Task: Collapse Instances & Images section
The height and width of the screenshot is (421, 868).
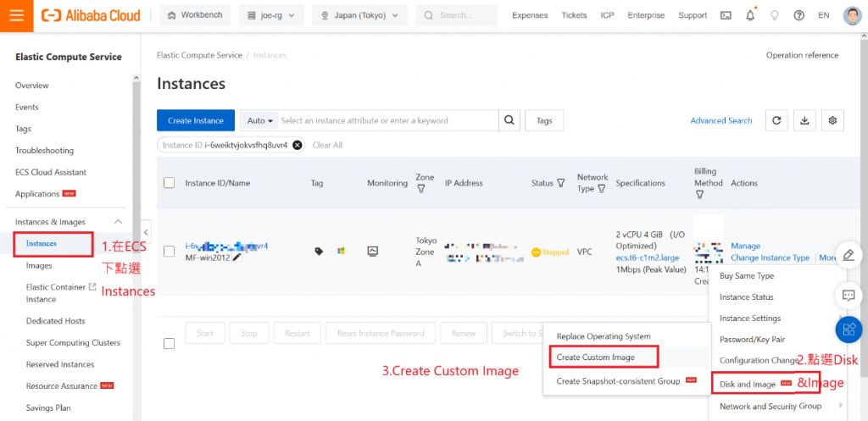Action: pyautogui.click(x=118, y=222)
